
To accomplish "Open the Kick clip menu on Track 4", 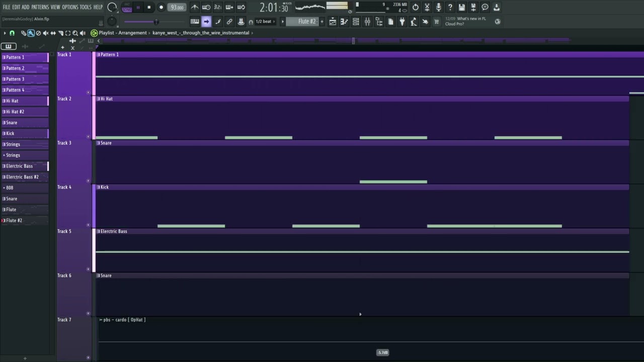I will point(98,187).
